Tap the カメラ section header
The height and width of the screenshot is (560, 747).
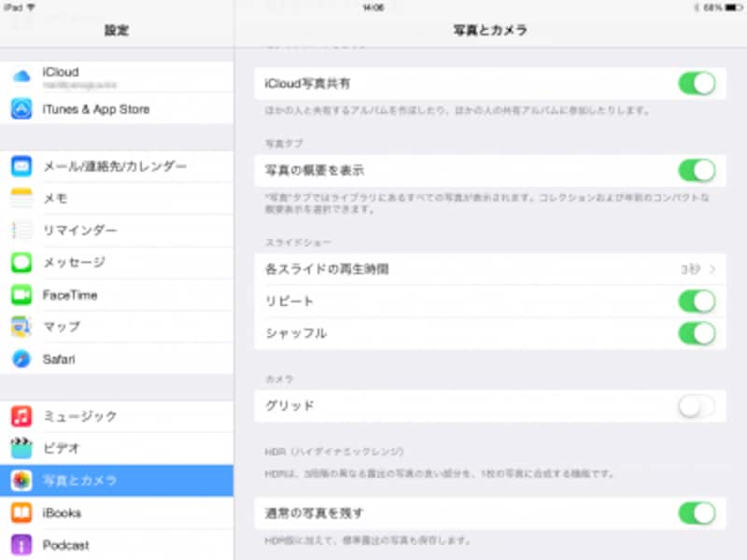[x=278, y=379]
